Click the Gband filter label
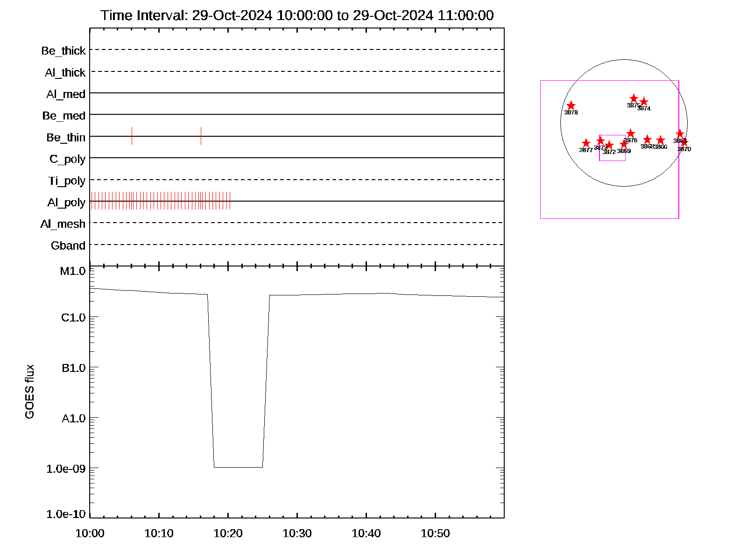Screen dimensions: 747x560 68,245
